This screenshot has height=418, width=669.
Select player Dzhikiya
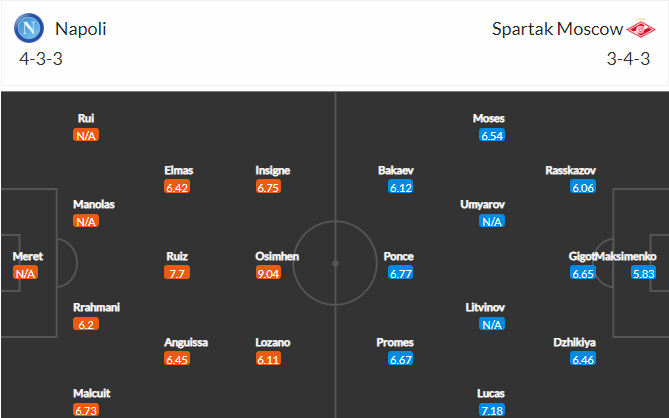pyautogui.click(x=574, y=343)
